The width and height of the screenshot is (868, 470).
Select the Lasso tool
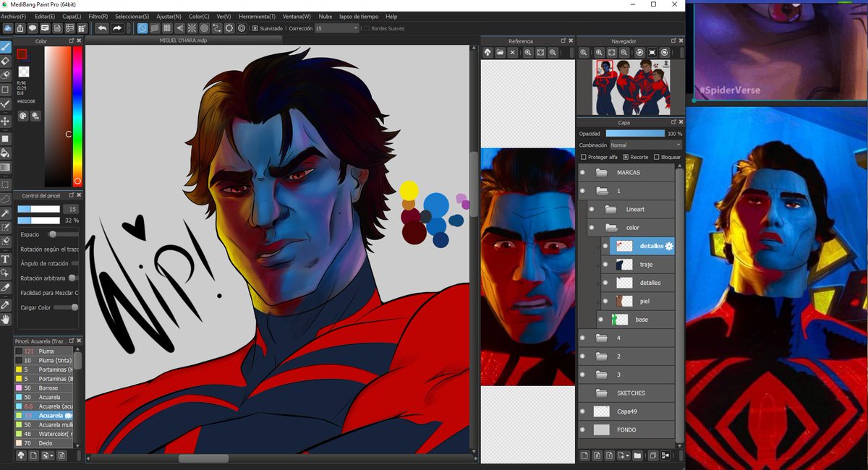click(x=6, y=198)
